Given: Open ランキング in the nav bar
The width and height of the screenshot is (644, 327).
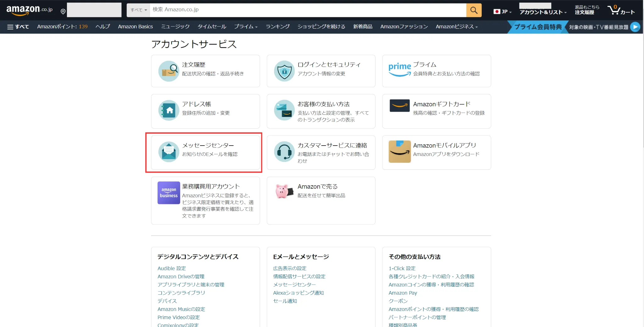Looking at the screenshot, I should coord(278,27).
